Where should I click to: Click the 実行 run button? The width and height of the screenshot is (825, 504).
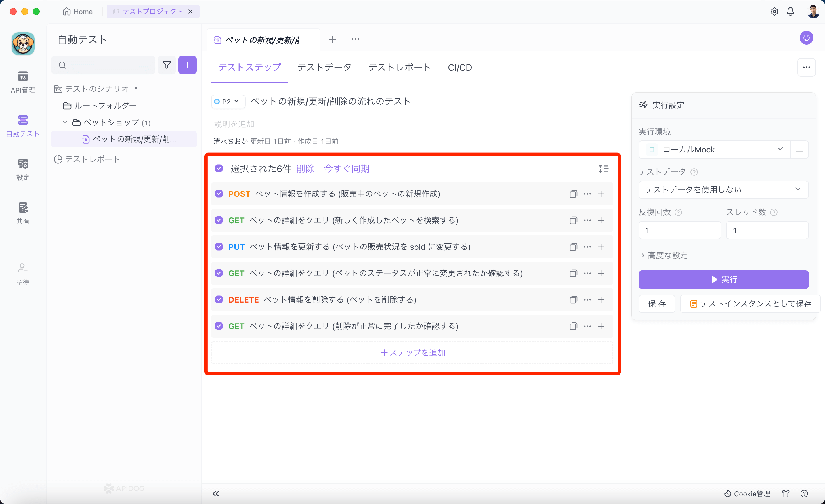pyautogui.click(x=723, y=279)
